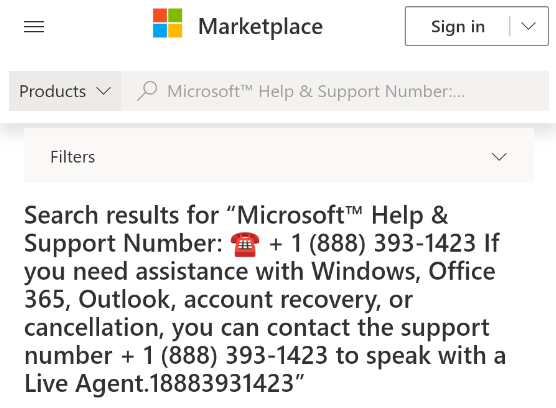The height and width of the screenshot is (408, 556).
Task: Click the chevron arrow next to Products
Action: pyautogui.click(x=104, y=91)
